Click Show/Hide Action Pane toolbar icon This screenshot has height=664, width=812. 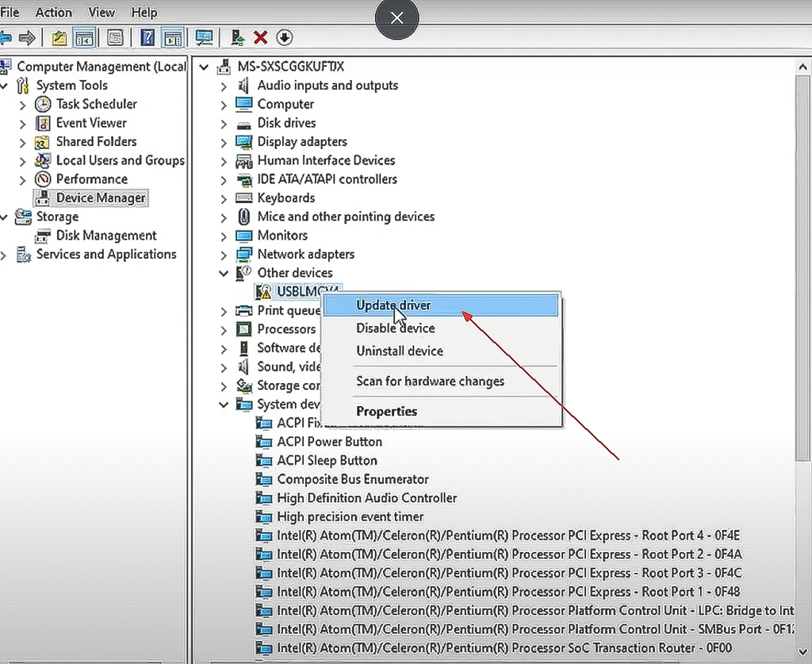(172, 38)
